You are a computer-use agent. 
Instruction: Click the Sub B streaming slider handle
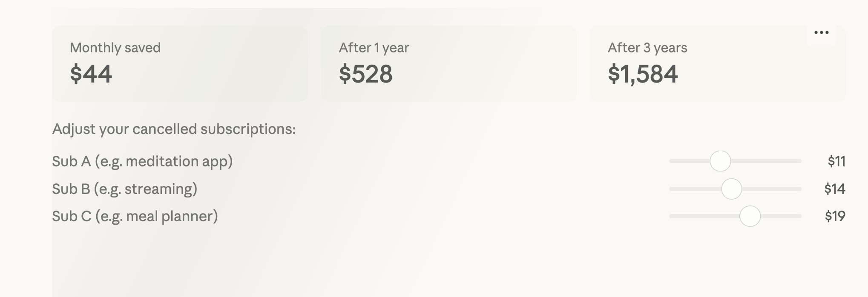pos(731,189)
